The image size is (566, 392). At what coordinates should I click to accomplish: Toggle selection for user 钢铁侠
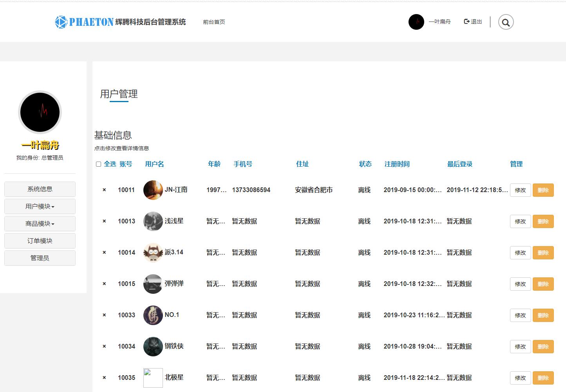(104, 346)
